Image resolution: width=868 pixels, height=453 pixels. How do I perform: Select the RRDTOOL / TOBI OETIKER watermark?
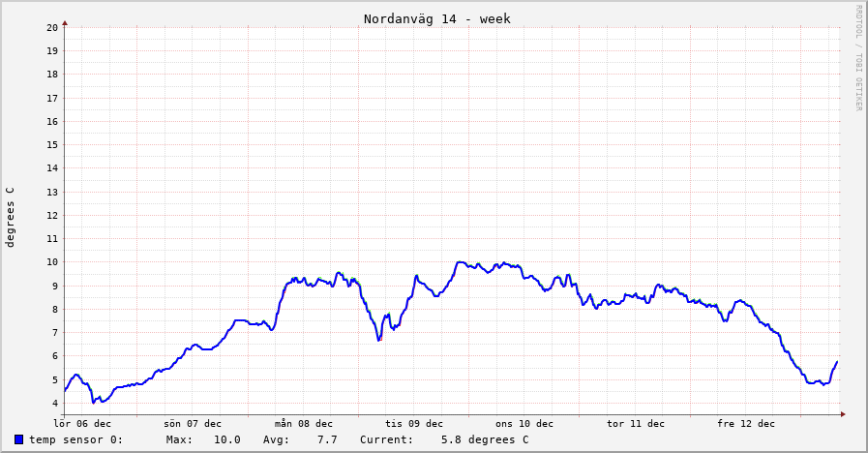pyautogui.click(x=857, y=58)
